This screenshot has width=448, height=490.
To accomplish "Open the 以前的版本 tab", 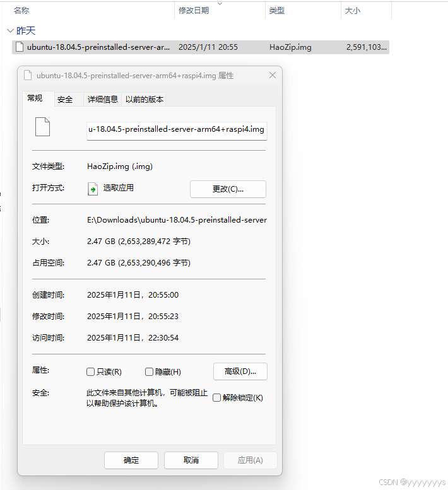I will [x=144, y=100].
